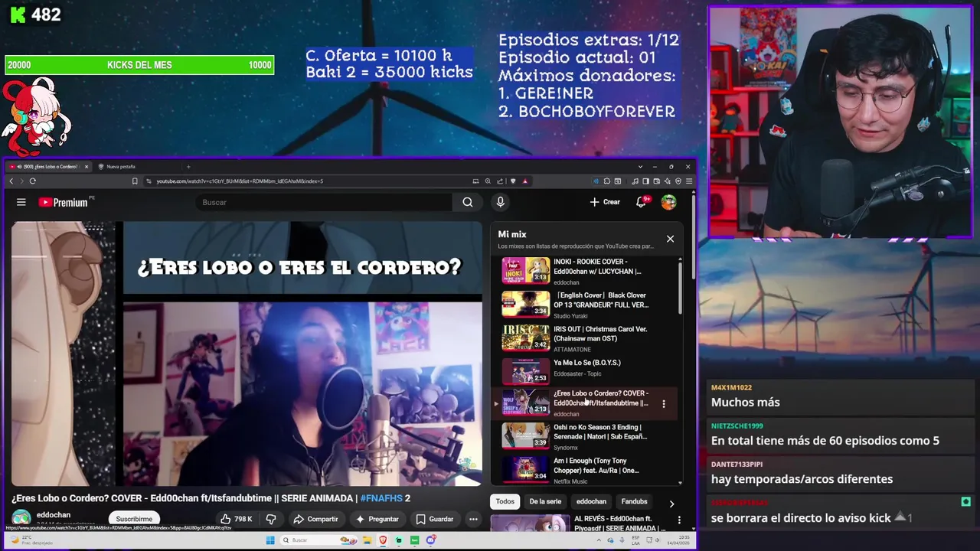Open the tab search dropdown arrow
Screen dimensions: 980x551
click(640, 167)
